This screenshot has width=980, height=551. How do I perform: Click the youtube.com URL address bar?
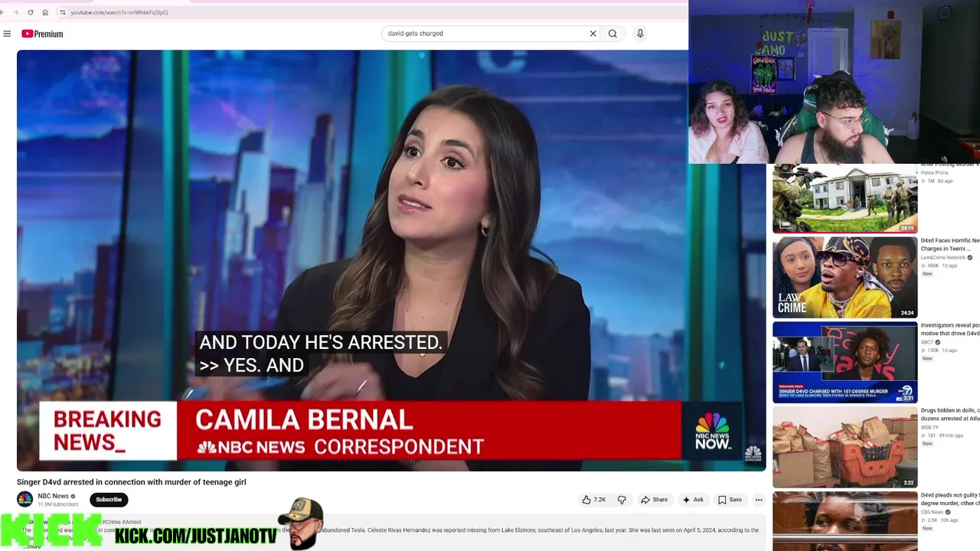tap(119, 12)
